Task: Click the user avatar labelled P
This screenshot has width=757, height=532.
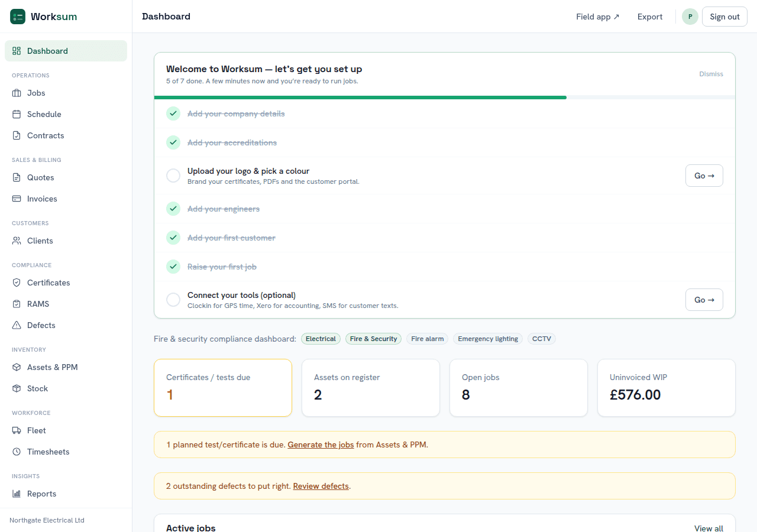Action: (x=690, y=17)
